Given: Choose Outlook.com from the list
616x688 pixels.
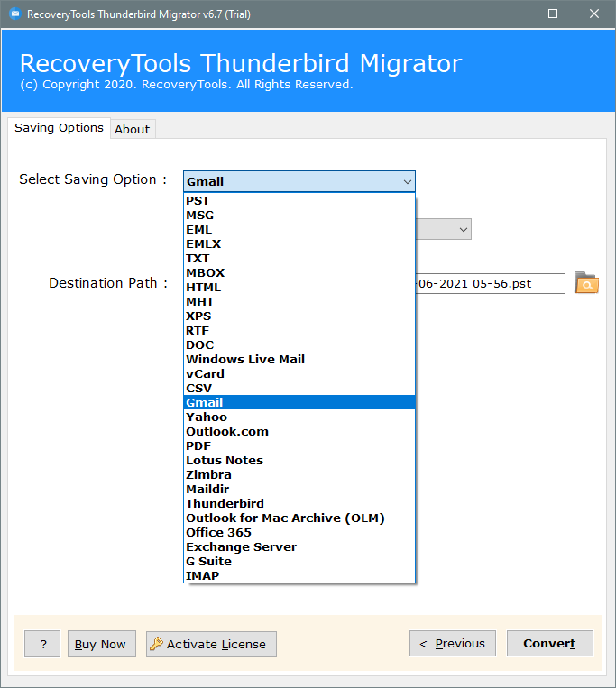Looking at the screenshot, I should (x=299, y=431).
